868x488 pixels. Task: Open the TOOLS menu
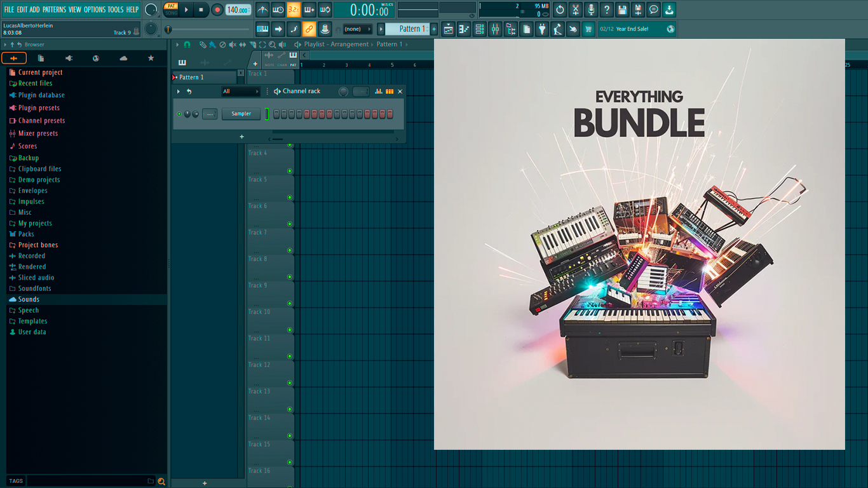pyautogui.click(x=116, y=10)
